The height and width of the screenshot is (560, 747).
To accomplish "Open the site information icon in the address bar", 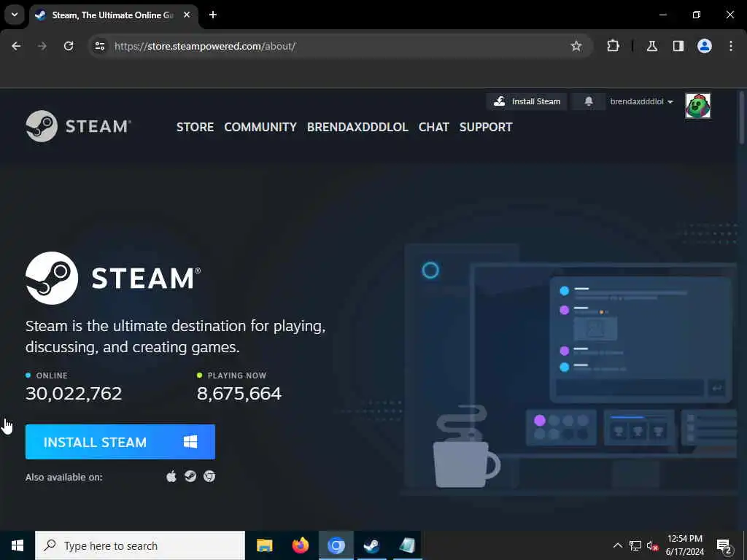I will coord(99,46).
